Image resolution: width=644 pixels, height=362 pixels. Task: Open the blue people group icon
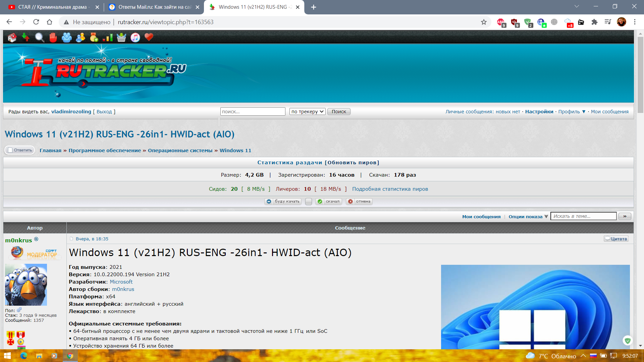pos(67,38)
